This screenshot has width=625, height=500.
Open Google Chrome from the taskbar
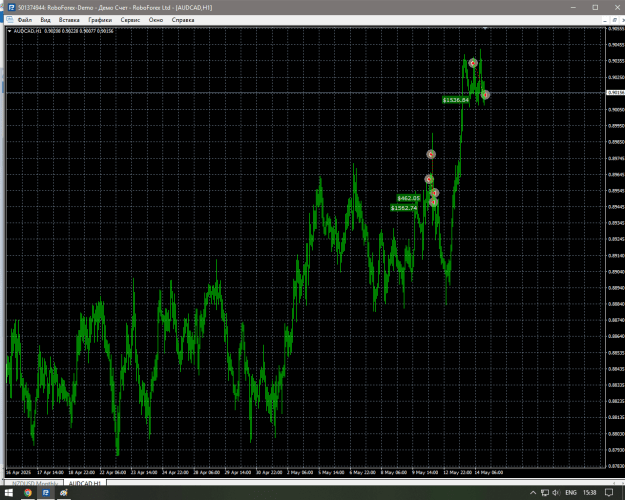28,493
